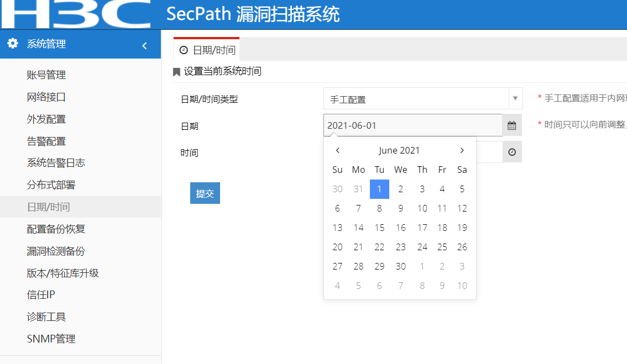Open 网络接口 in the sidebar
The image size is (627, 364).
click(46, 97)
